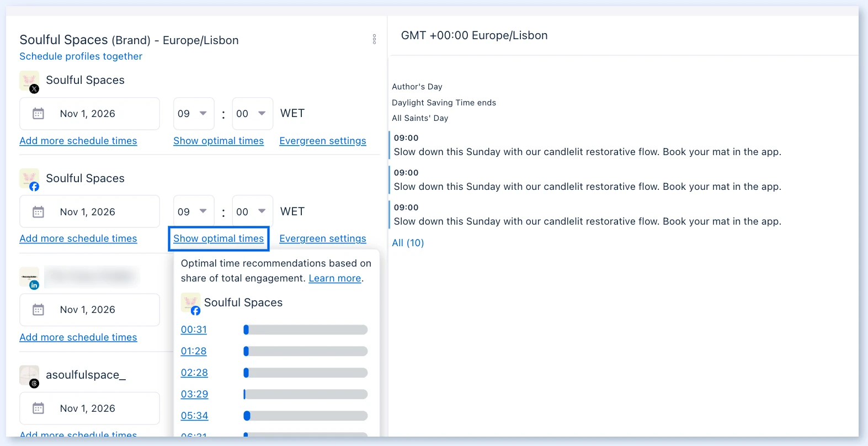This screenshot has width=868, height=446.
Task: Click the Nov 1, 2026 date field for X profile
Action: 89,114
